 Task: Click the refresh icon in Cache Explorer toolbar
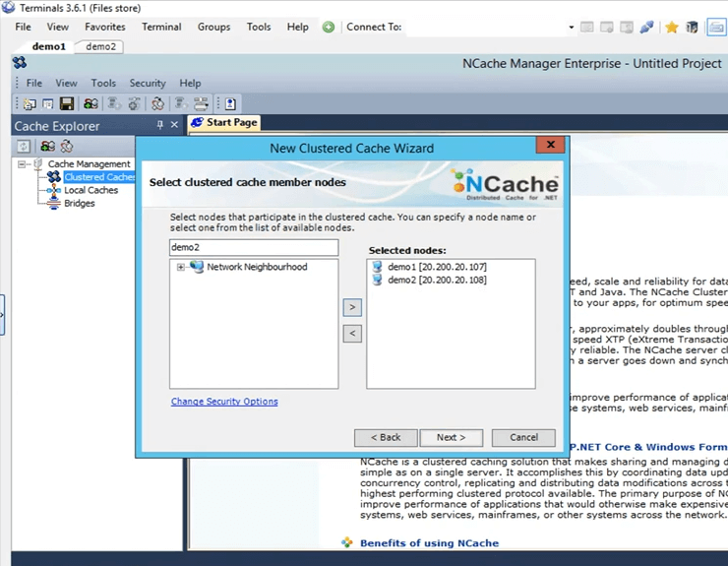point(24,147)
